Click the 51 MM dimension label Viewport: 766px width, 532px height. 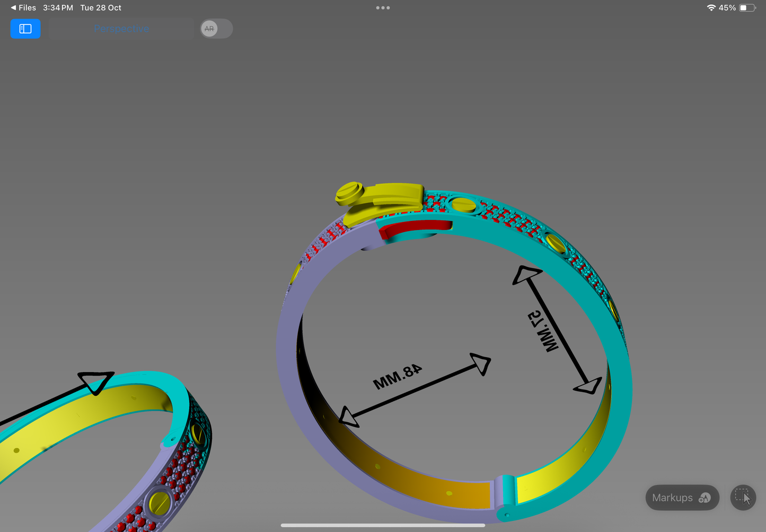[543, 331]
